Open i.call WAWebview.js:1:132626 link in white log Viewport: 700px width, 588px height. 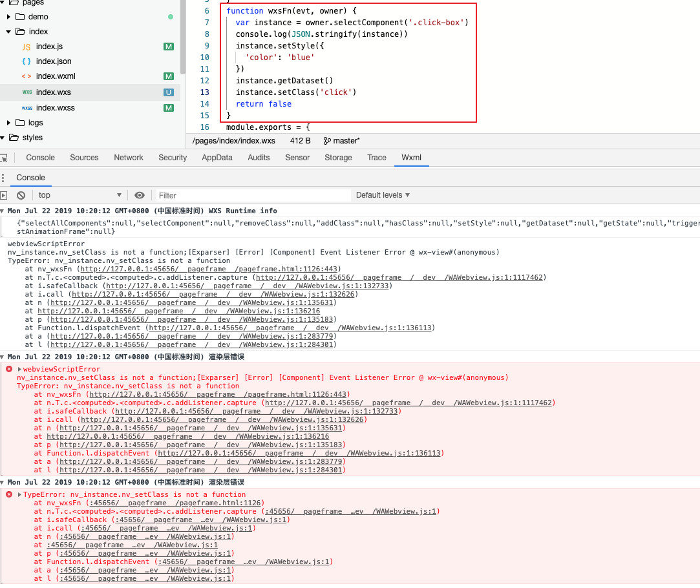point(213,295)
